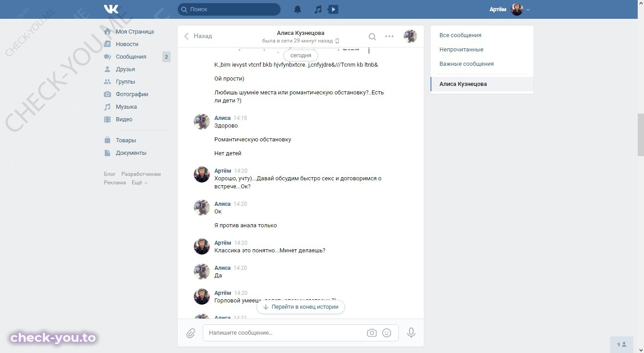Click the person icon beside Друзья
This screenshot has width=644, height=353.
pyautogui.click(x=107, y=69)
